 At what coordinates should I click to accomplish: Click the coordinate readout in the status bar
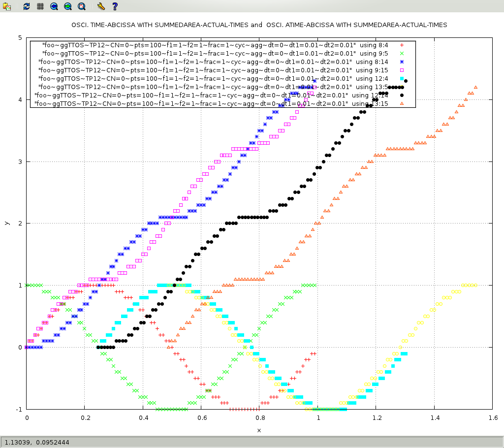(37, 442)
